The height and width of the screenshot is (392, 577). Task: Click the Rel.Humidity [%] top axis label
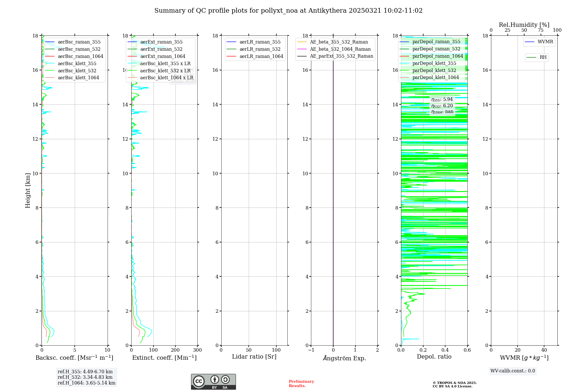click(x=524, y=25)
